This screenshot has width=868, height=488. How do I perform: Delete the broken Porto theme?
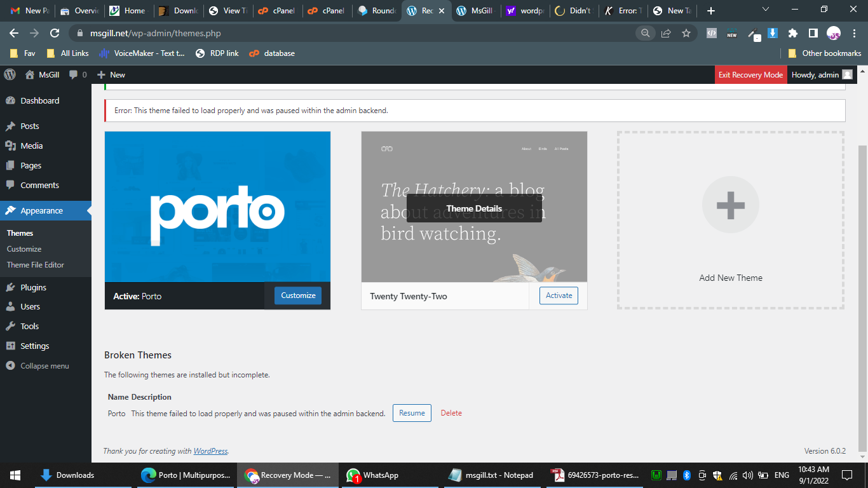pyautogui.click(x=451, y=413)
